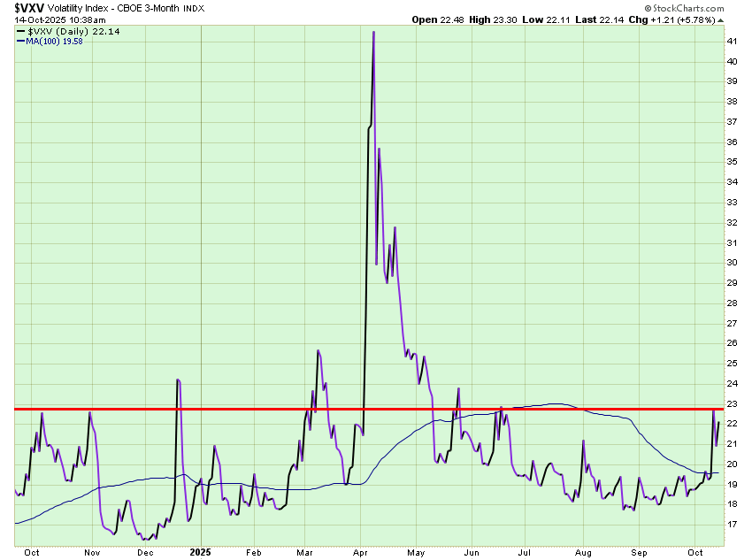Click the Open 22.48 value

[438, 20]
